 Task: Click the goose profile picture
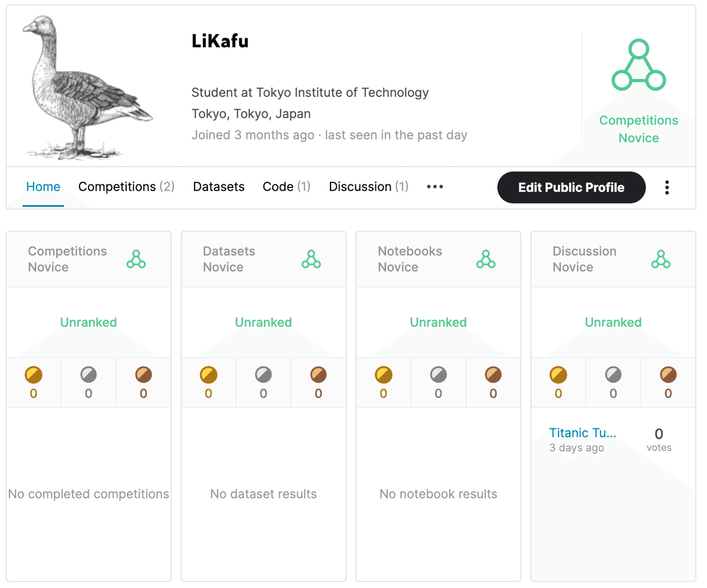pyautogui.click(x=87, y=87)
